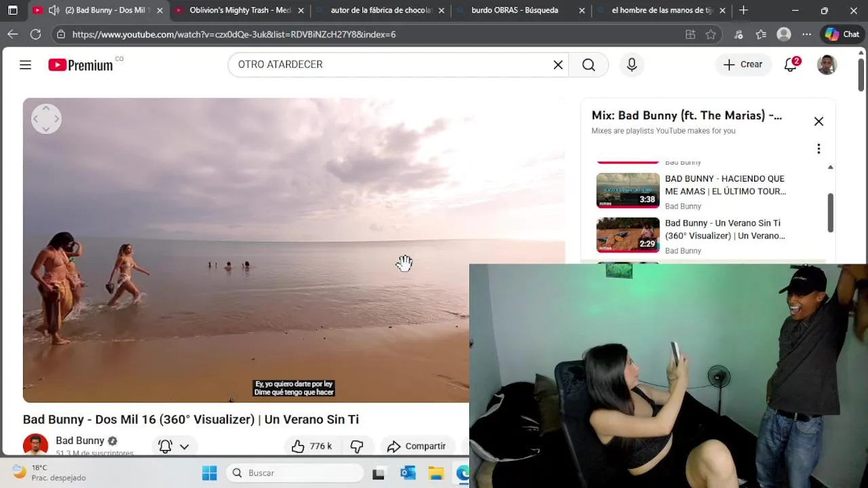Expand the subscription bell dropdown chevron
The height and width of the screenshot is (488, 868).
tap(184, 447)
